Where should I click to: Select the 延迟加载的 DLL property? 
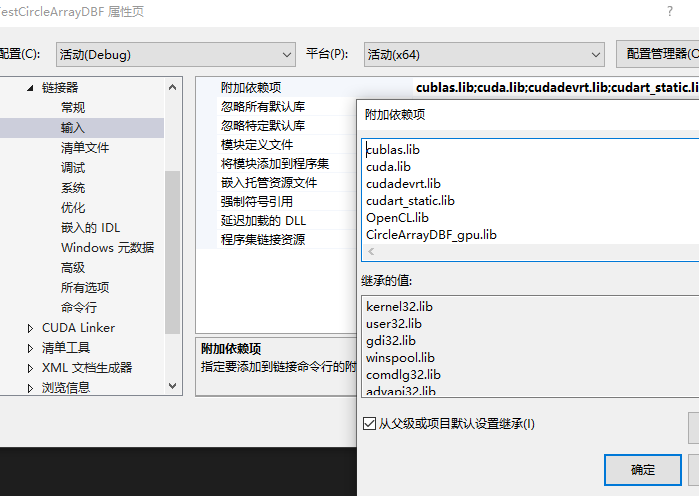(x=263, y=221)
